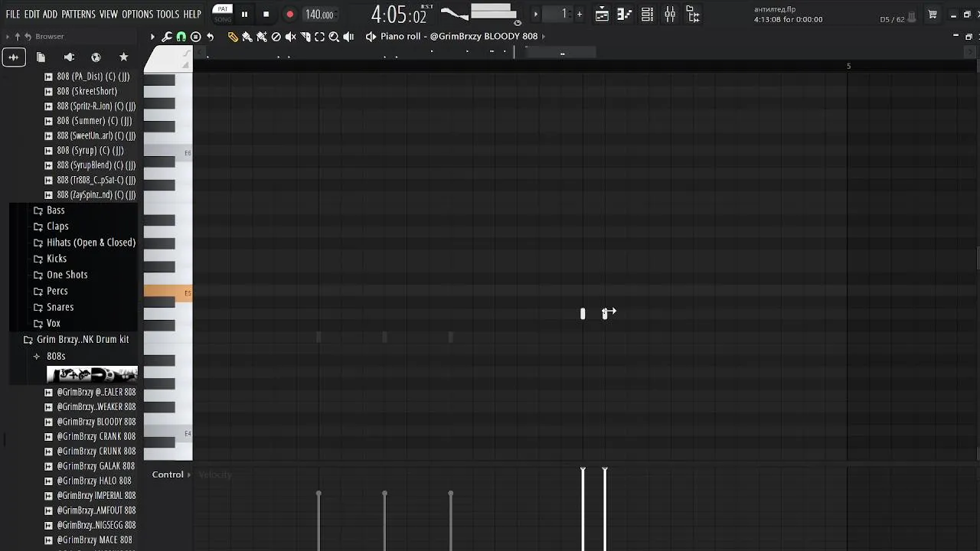Select the Playback scrub tool
The width and height of the screenshot is (980, 551).
[x=348, y=37]
